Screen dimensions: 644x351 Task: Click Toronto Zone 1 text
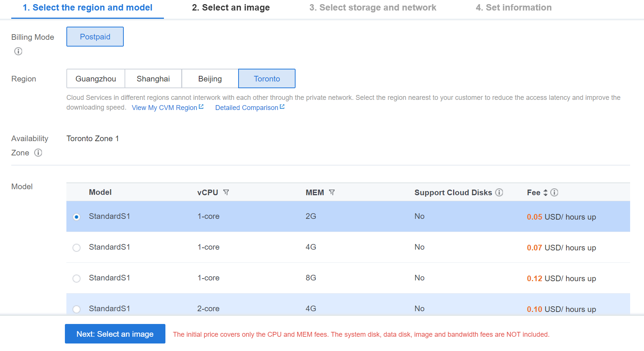pyautogui.click(x=93, y=139)
